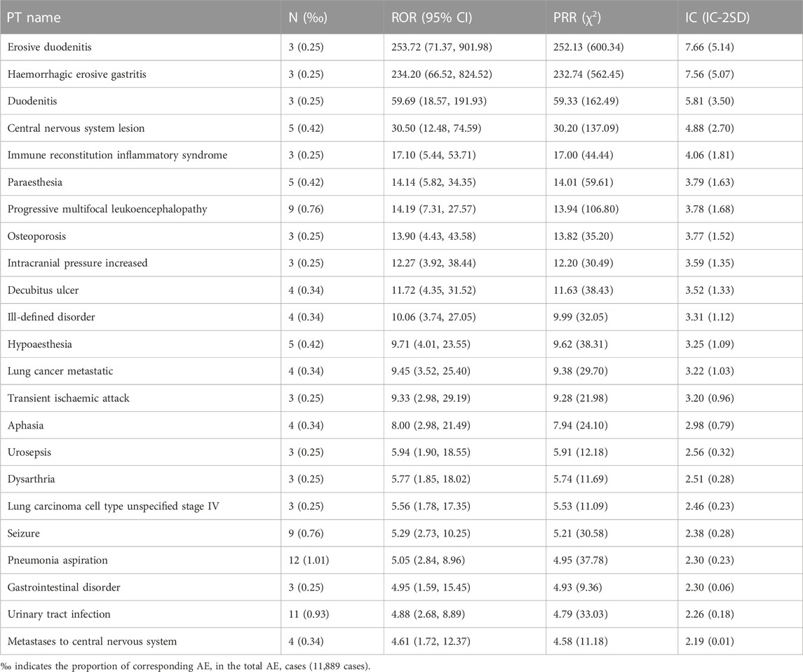Click 'Transient ischaemic attack' cell
This screenshot has width=803, height=672.
68,398
